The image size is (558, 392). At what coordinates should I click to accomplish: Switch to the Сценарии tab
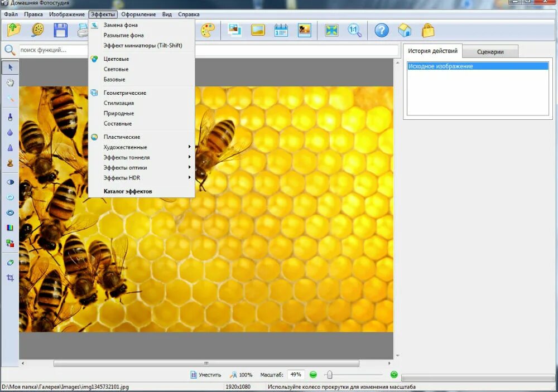coord(490,51)
